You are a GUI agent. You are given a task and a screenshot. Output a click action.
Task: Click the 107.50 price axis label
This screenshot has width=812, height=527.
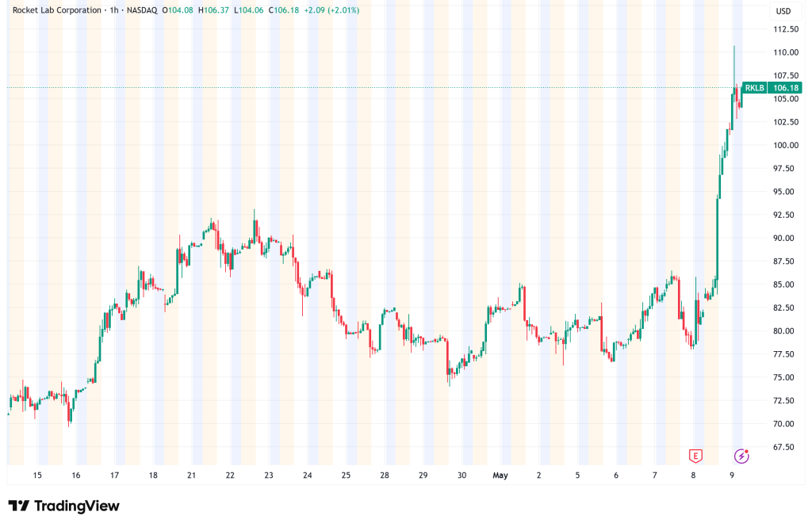(x=786, y=75)
